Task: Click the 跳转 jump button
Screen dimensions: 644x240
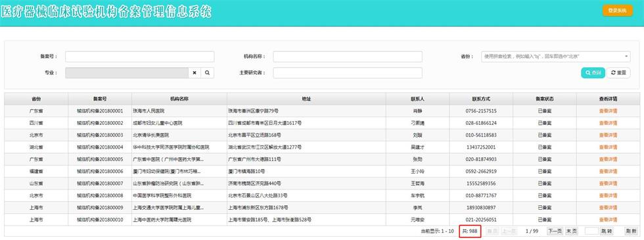Action: click(607, 231)
